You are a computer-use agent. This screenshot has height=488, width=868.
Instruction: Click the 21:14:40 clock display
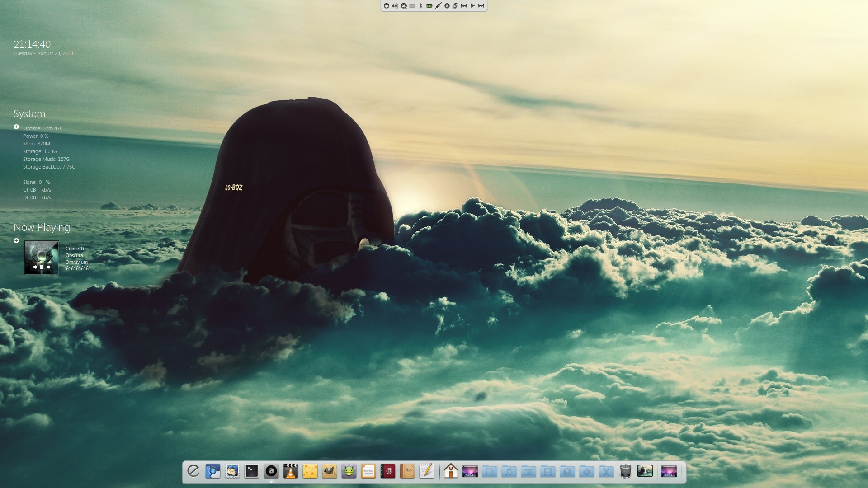tap(32, 44)
